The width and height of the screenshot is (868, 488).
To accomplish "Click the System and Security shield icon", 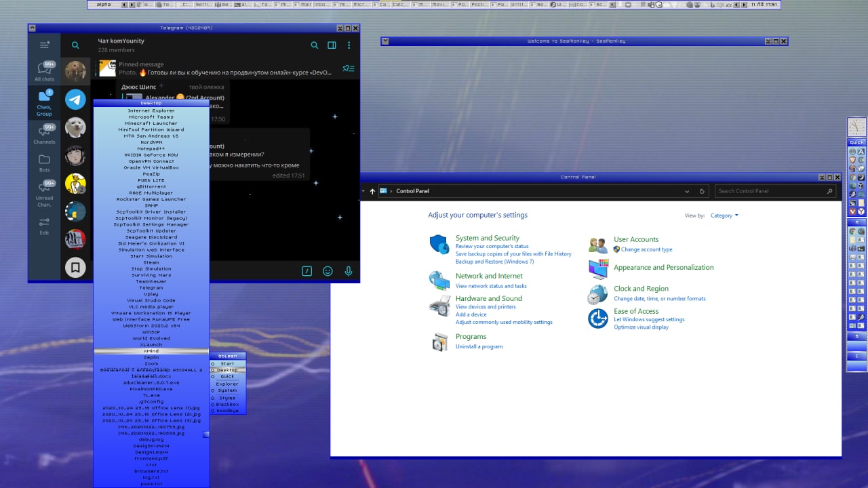I will click(439, 245).
